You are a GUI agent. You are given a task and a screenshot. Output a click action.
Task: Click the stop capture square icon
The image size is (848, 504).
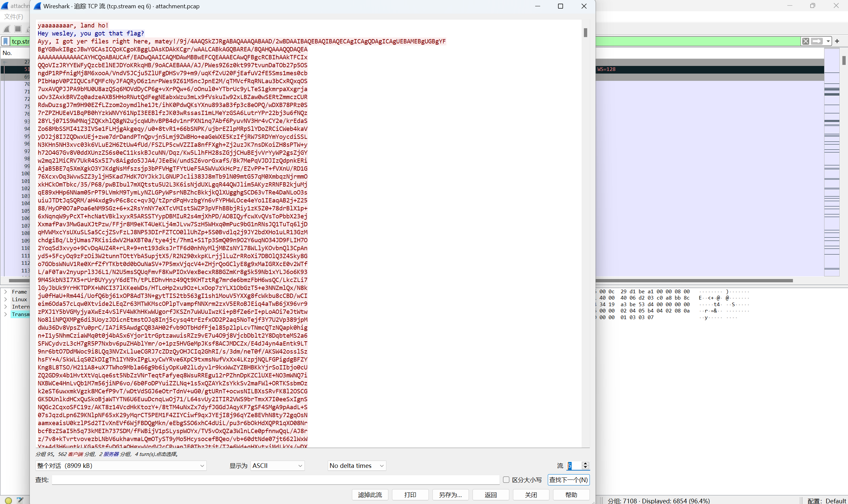18,29
